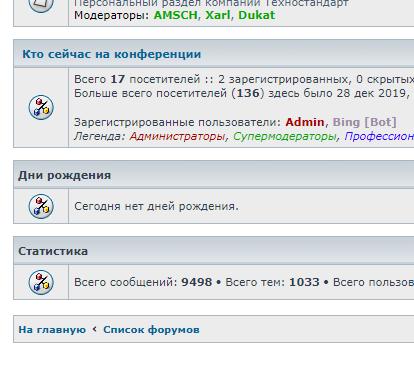Select the 'Легенда:' label
The image size is (414, 379).
click(100, 136)
